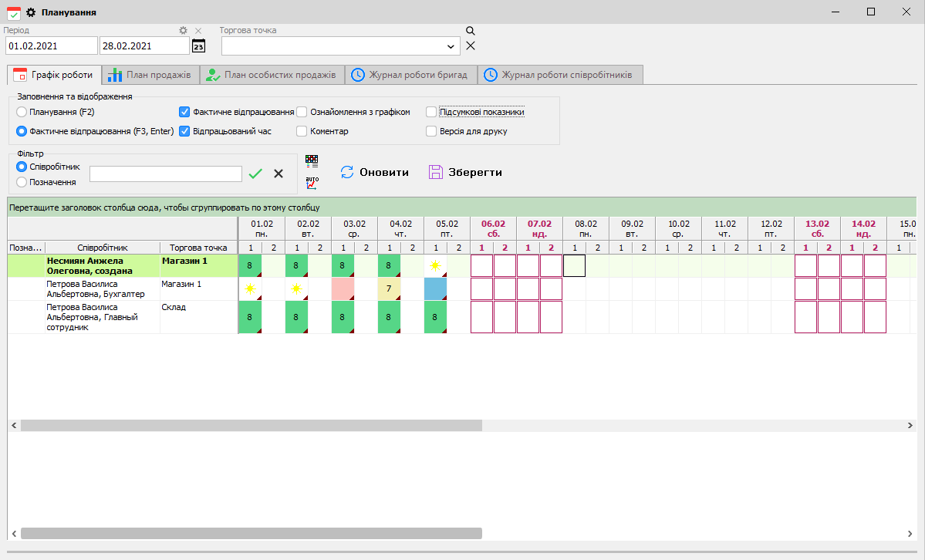Screen dimensions: 925x560
Task: Select the Позначення filter radio button
Action: [22, 182]
